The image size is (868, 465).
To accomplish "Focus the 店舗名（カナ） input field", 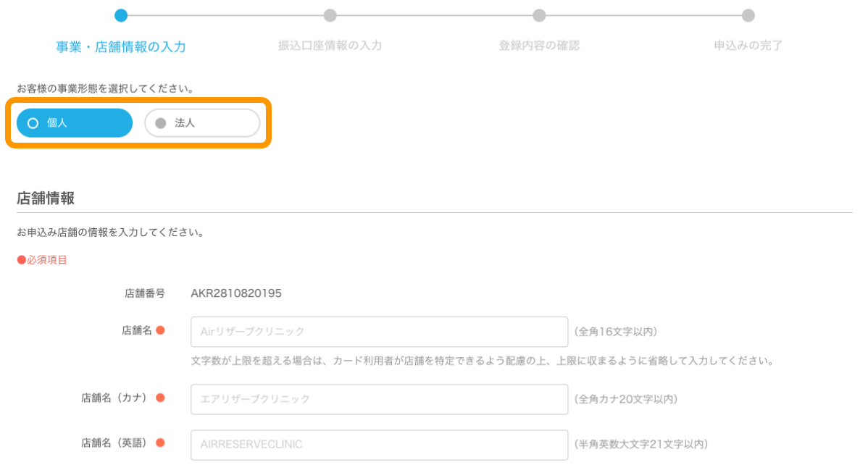I will [379, 399].
